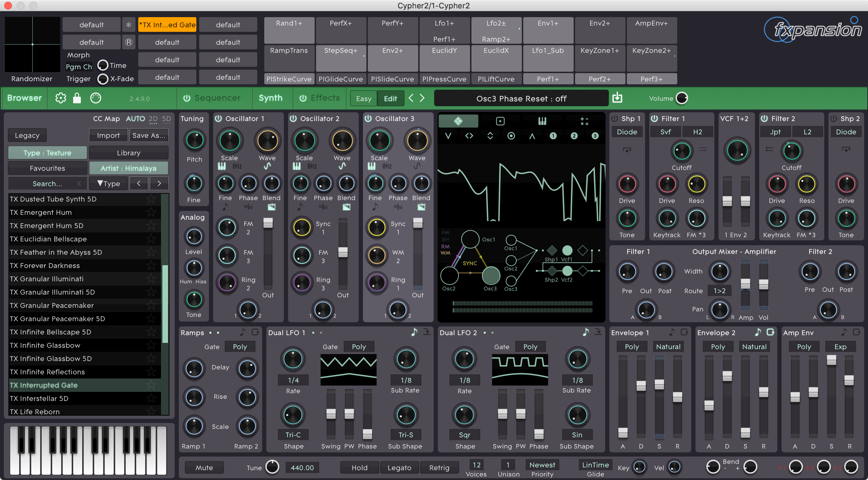
Task: Select the keyboard view icon in the scope
Action: pos(542,121)
